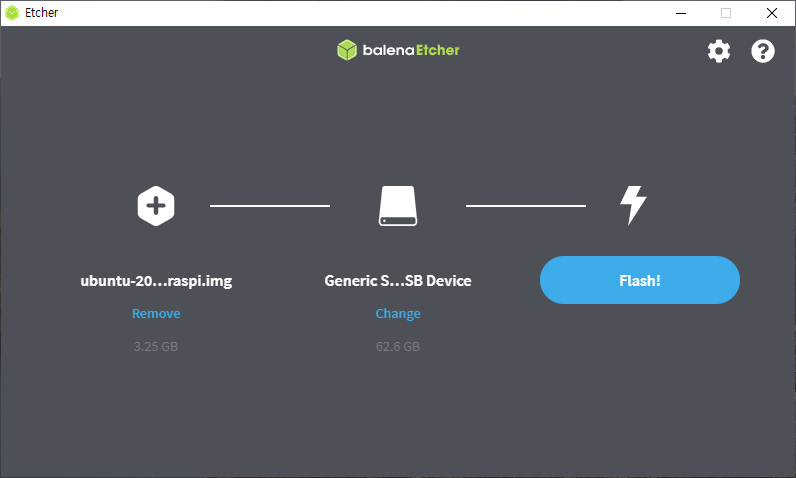The width and height of the screenshot is (796, 478).
Task: Click the balenaEtcher logo
Action: click(399, 50)
